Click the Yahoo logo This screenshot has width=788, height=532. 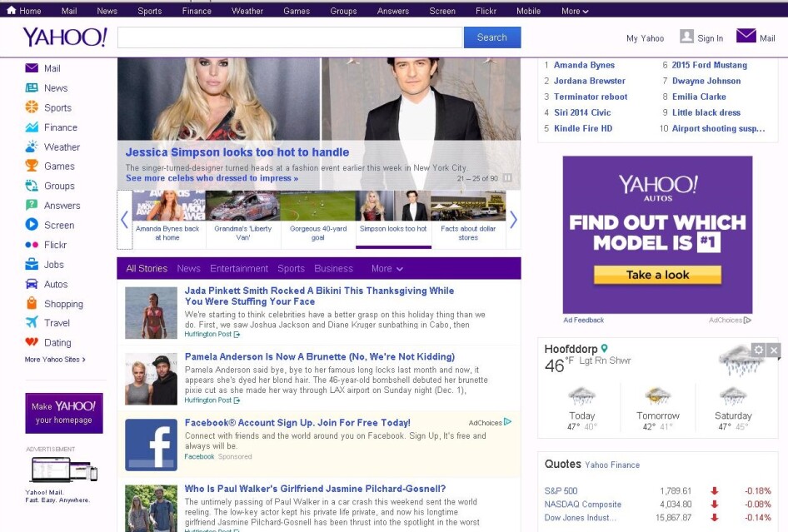65,37
